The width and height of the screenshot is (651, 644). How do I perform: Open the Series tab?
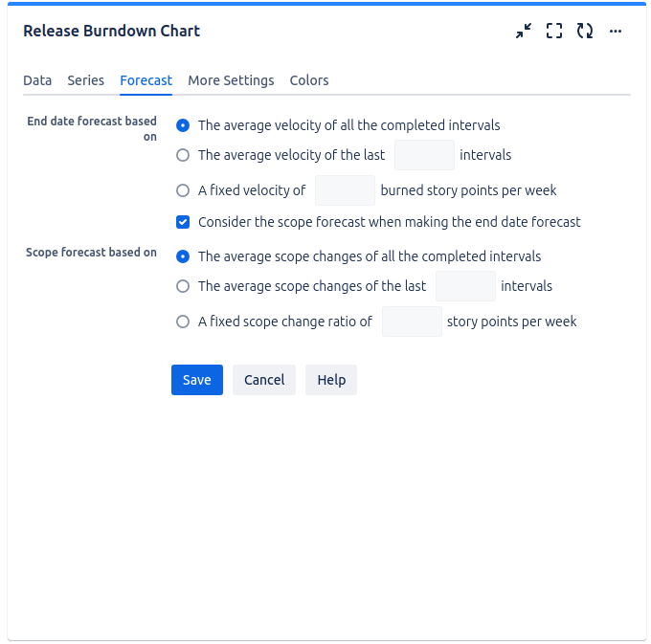point(86,80)
